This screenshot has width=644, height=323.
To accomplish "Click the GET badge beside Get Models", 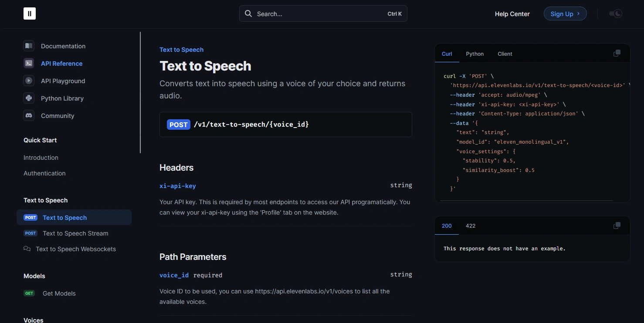I will [x=29, y=293].
